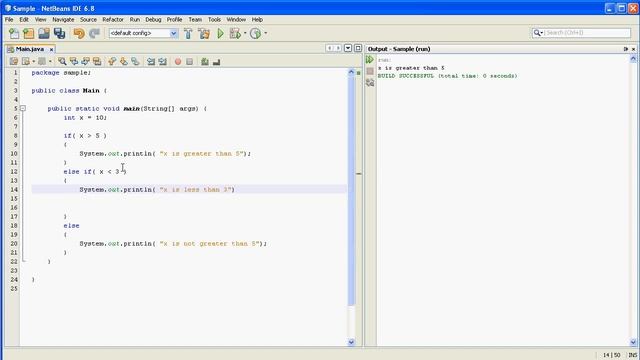Viewport: 640px width, 360px height.
Task: Open the Edit menu
Action: [24, 20]
